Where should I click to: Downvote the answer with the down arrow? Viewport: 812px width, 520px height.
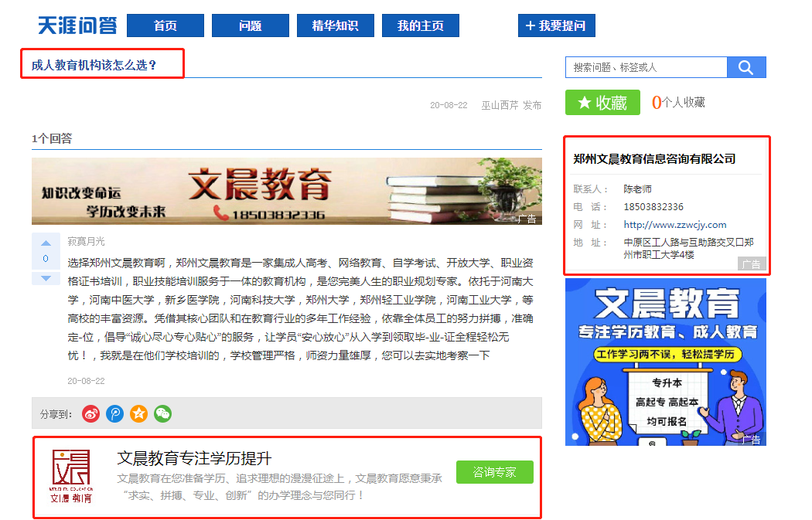(46, 278)
